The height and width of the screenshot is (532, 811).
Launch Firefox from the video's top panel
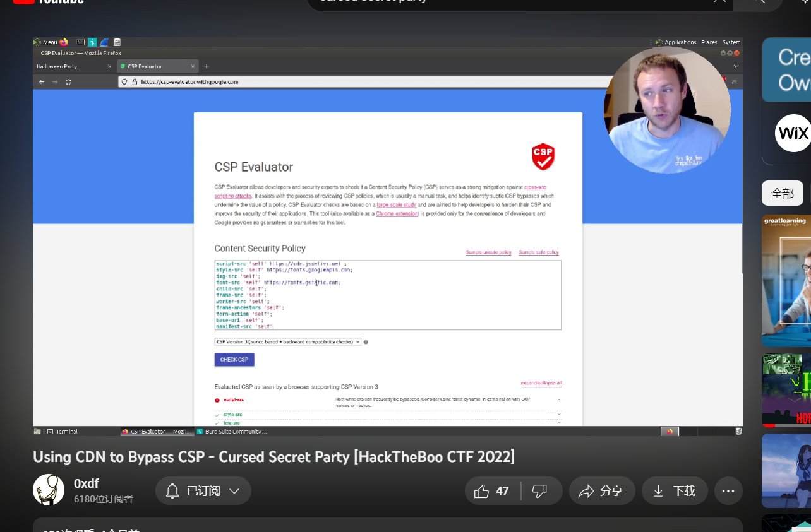coord(64,42)
